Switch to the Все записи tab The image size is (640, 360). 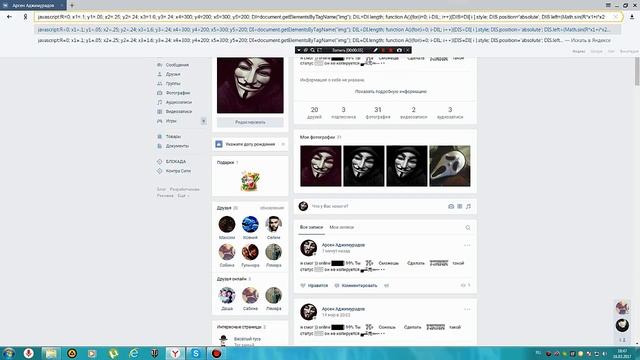click(x=311, y=227)
